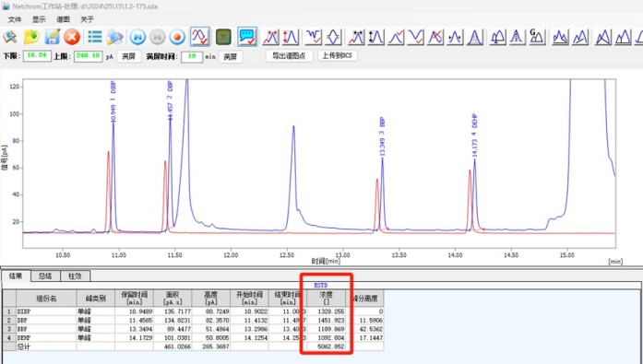Viewport: 643px width, 364px height.
Task: Click the 峰类别 column header
Action: pos(96,299)
